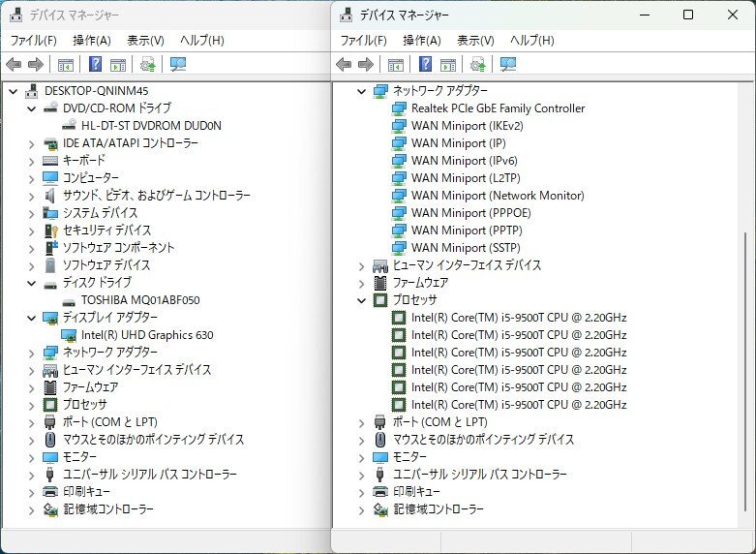
Task: Select the Intel(R) UHD Graphics 630 device icon
Action: tap(69, 335)
